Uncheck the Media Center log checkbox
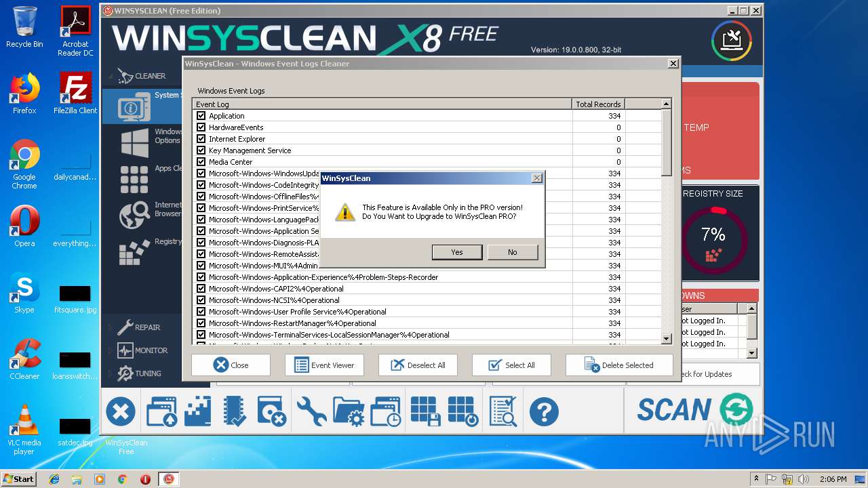This screenshot has width=868, height=488. [201, 162]
